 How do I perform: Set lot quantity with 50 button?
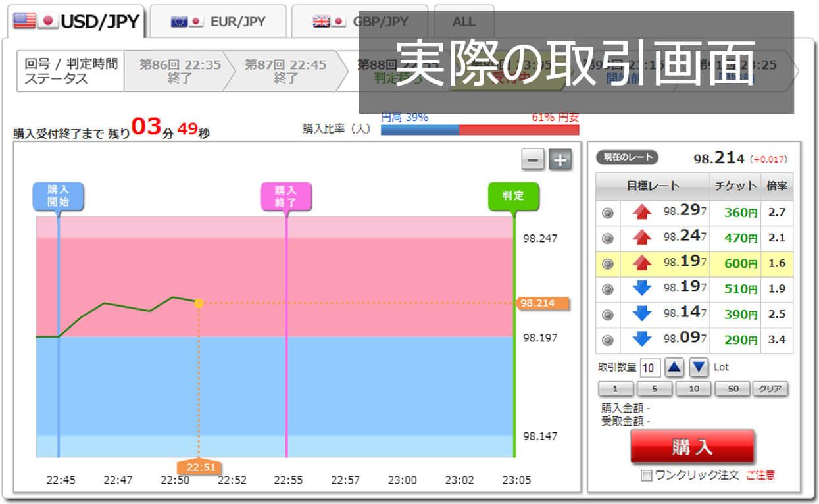(732, 389)
